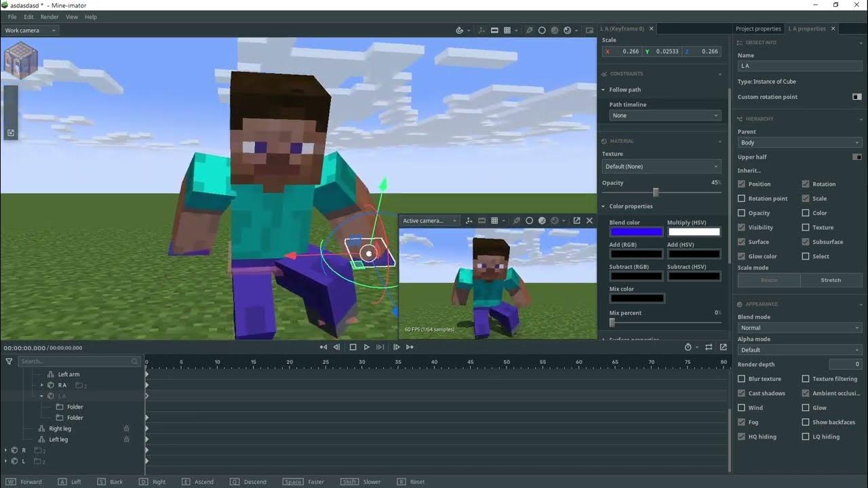Open the Texture dropdown showing Default (None)
This screenshot has height=488, width=868.
(x=661, y=166)
